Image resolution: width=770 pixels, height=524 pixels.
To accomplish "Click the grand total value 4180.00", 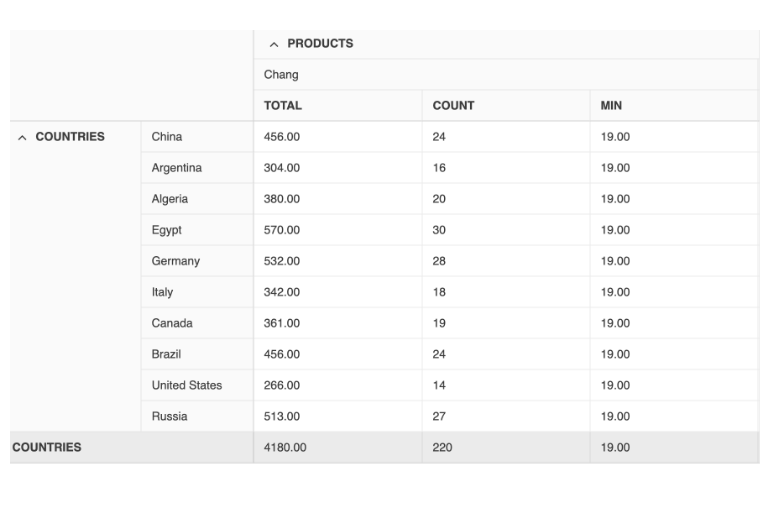I will pos(285,448).
